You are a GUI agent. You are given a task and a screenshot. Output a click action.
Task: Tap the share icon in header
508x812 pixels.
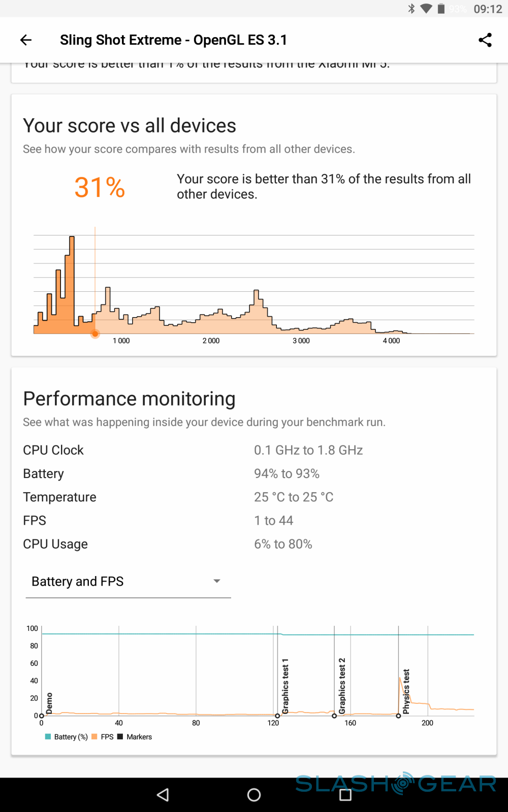point(485,40)
